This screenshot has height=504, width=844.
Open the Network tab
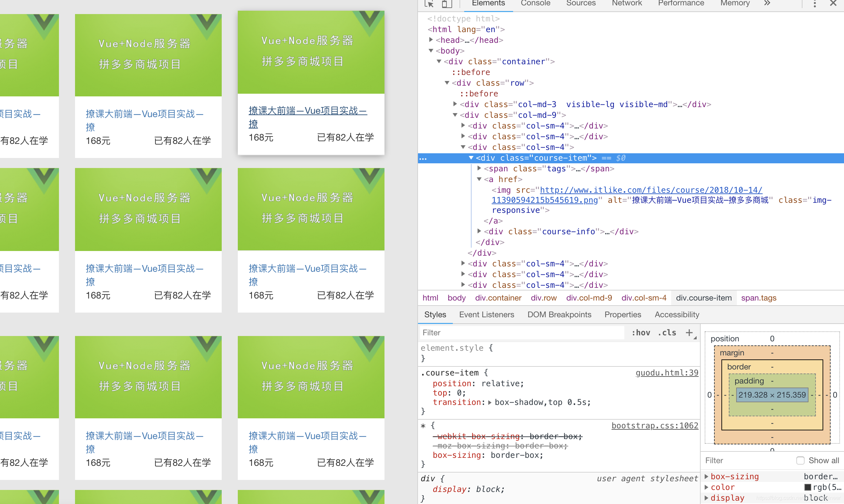(x=627, y=3)
